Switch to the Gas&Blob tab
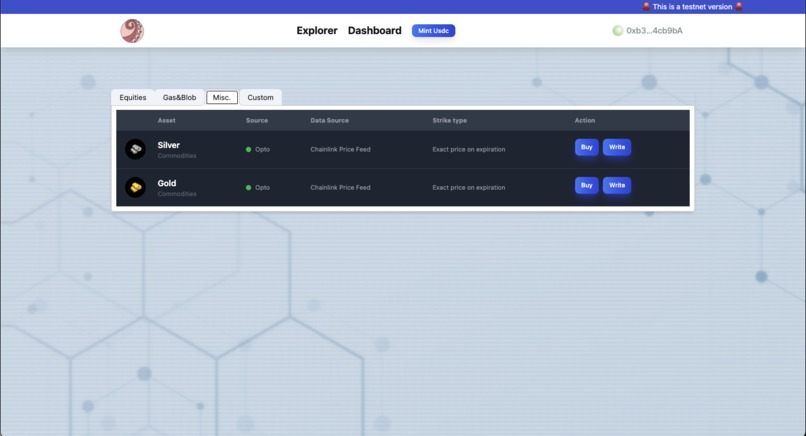This screenshot has width=806, height=436. (x=179, y=97)
